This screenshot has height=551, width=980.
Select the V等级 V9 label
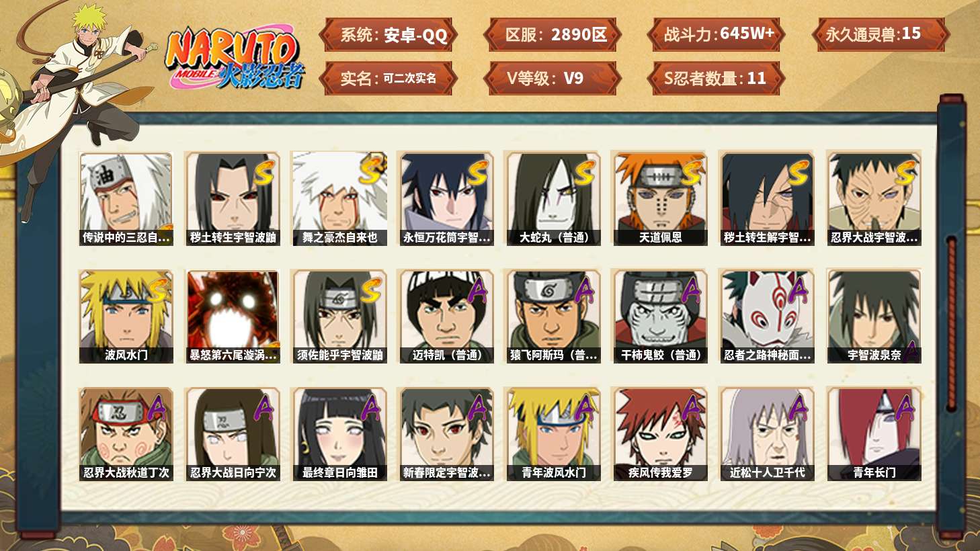pos(553,79)
